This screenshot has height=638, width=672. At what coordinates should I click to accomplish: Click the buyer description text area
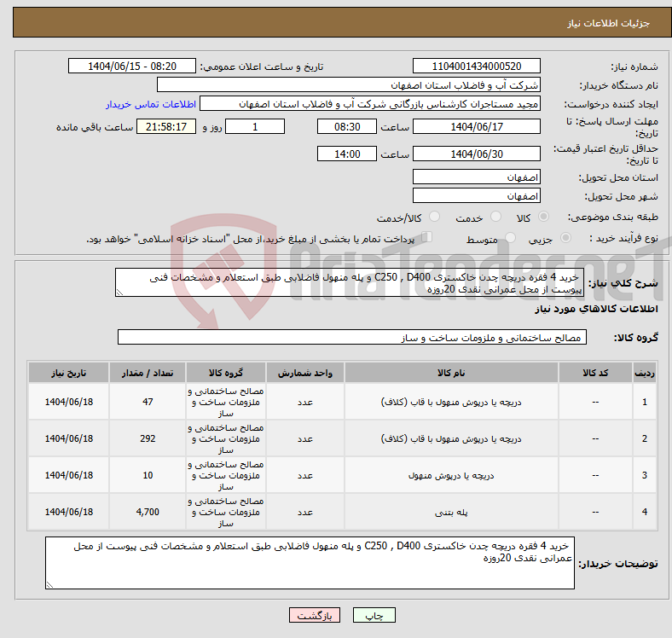[x=311, y=563]
